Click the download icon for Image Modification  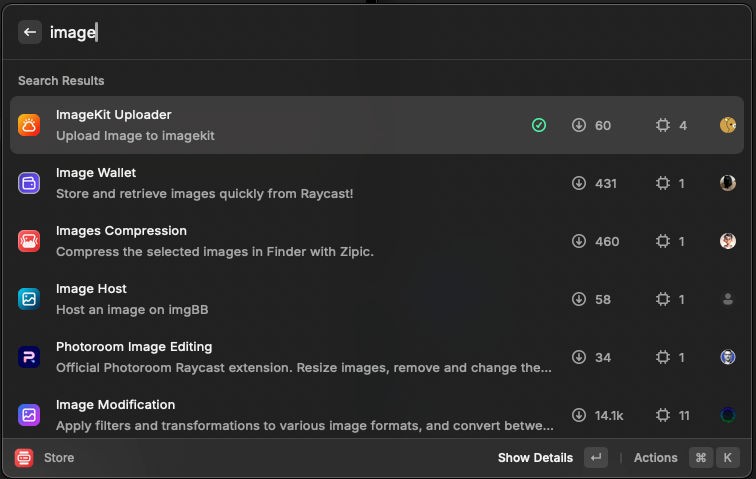[x=579, y=415]
